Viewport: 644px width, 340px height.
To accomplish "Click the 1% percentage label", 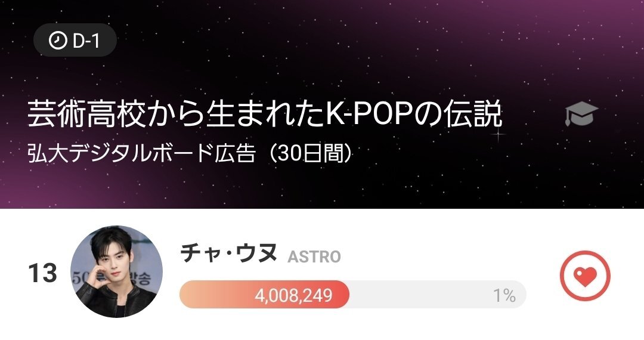I will [x=504, y=295].
